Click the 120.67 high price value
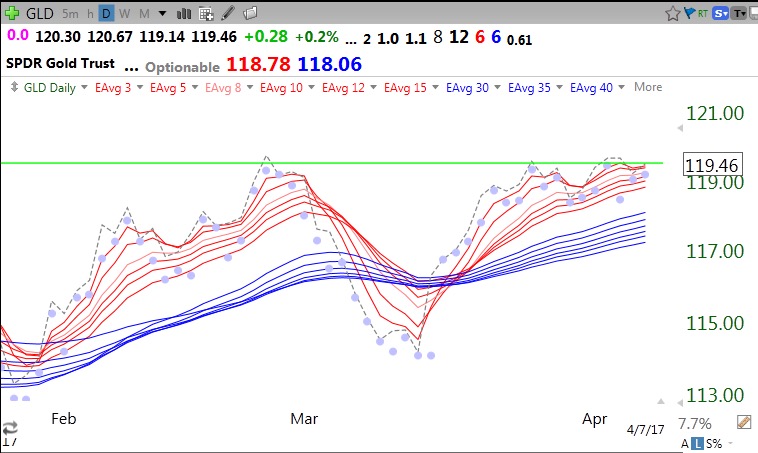Screen dimensions: 758x453 pyautogui.click(x=110, y=37)
